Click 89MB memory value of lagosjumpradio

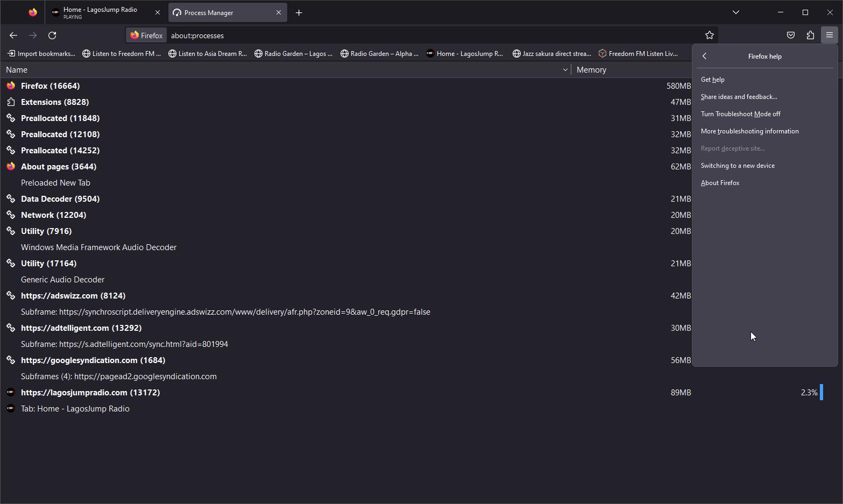(x=681, y=393)
